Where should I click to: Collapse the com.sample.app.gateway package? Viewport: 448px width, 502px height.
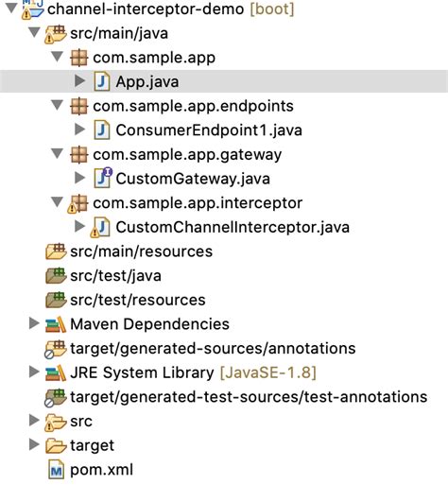[58, 154]
